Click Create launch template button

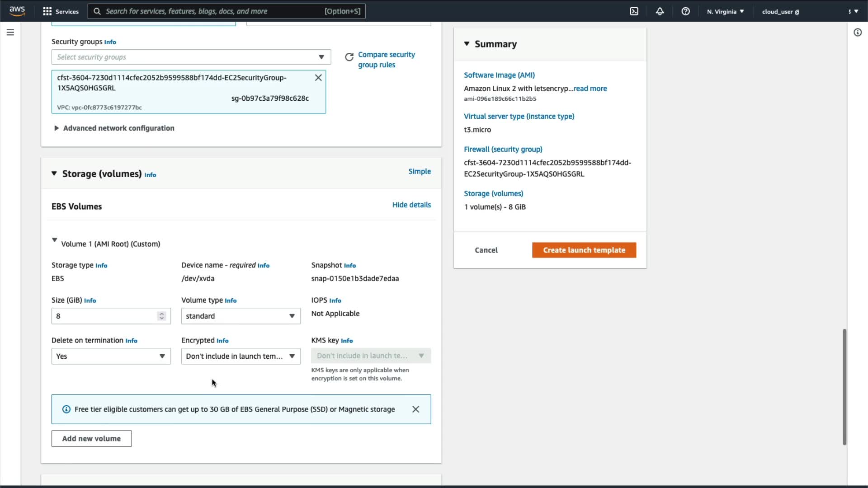[584, 250]
